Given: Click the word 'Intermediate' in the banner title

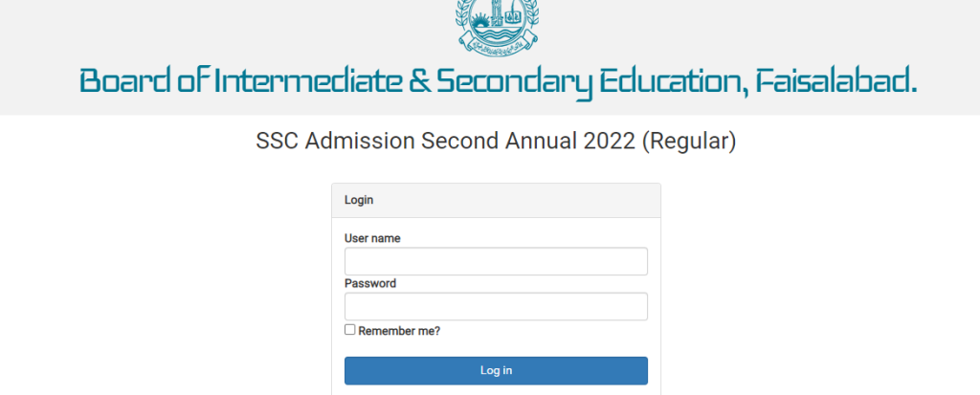Looking at the screenshot, I should (x=311, y=82).
